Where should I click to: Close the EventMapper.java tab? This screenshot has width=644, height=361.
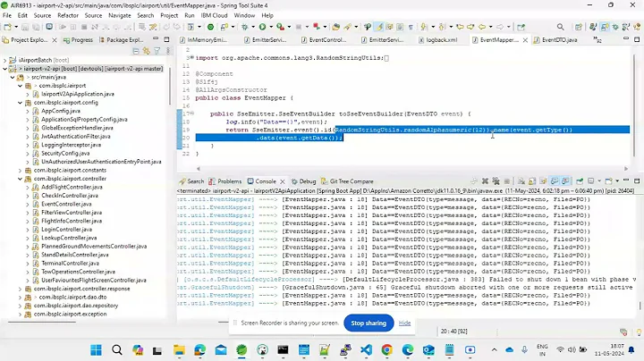(x=525, y=40)
